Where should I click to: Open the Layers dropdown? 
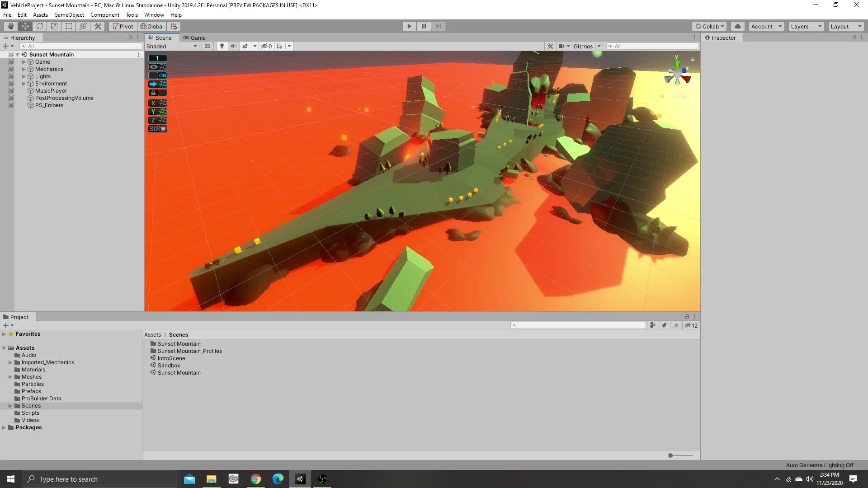point(805,26)
